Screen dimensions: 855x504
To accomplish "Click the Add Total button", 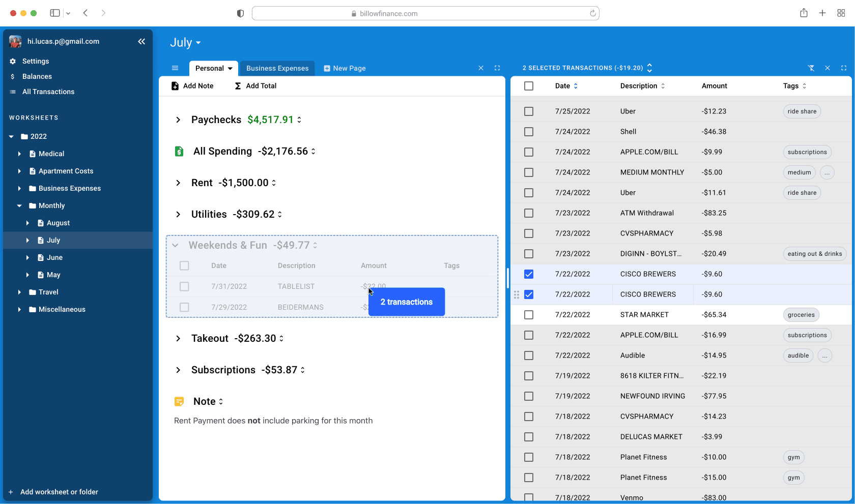I will pyautogui.click(x=255, y=86).
